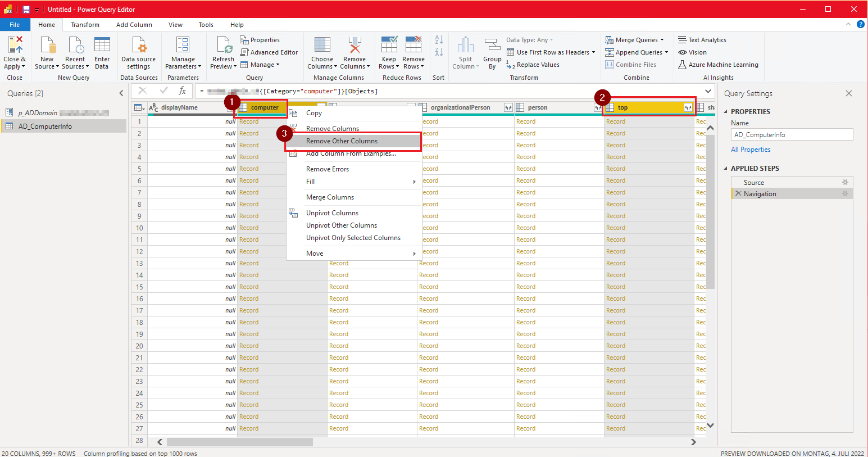
Task: Open Source step settings gear
Action: tap(845, 183)
